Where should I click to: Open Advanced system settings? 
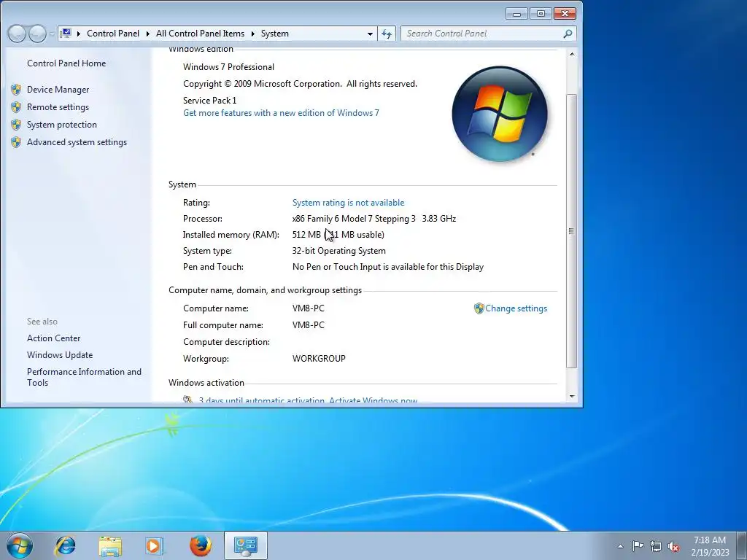click(77, 142)
